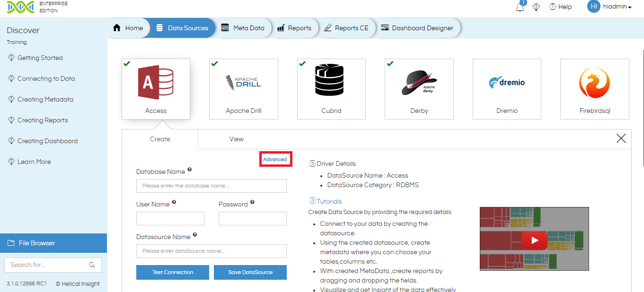Click the Helical Insight DNA logo
644x292 pixels.
(x=20, y=7)
